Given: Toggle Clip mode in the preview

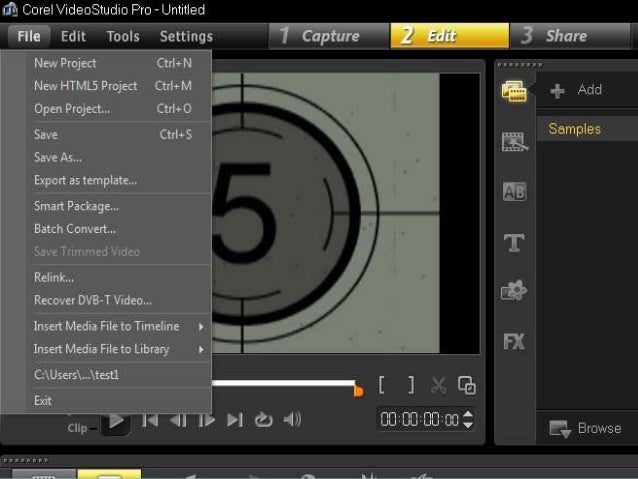Looking at the screenshot, I should [77, 428].
